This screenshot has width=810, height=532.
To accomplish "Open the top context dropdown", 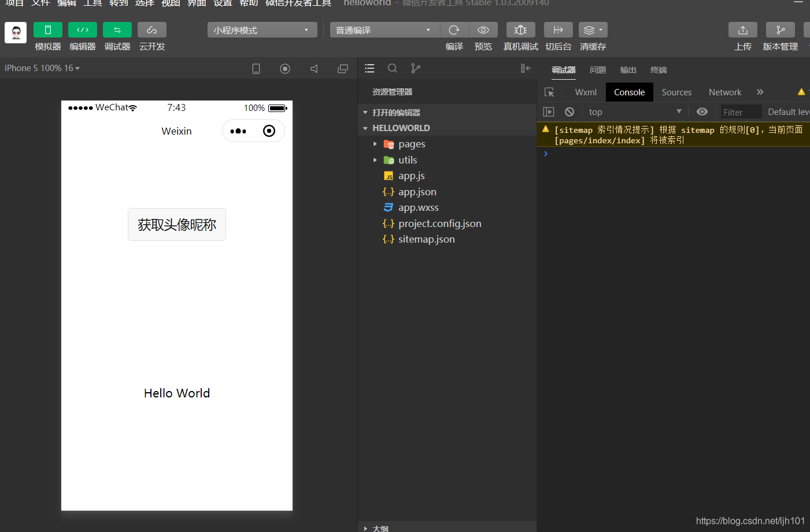I will [635, 112].
